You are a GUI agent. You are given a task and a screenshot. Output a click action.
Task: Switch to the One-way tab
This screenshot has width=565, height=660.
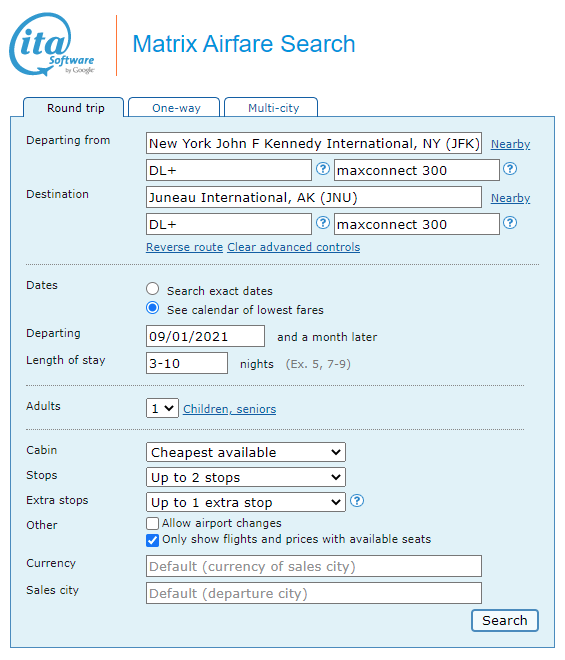[x=174, y=108]
